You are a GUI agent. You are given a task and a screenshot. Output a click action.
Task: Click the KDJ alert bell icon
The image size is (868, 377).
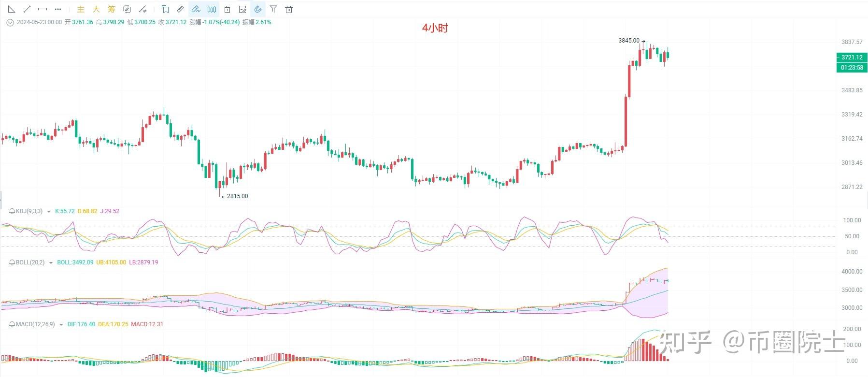[x=12, y=211]
